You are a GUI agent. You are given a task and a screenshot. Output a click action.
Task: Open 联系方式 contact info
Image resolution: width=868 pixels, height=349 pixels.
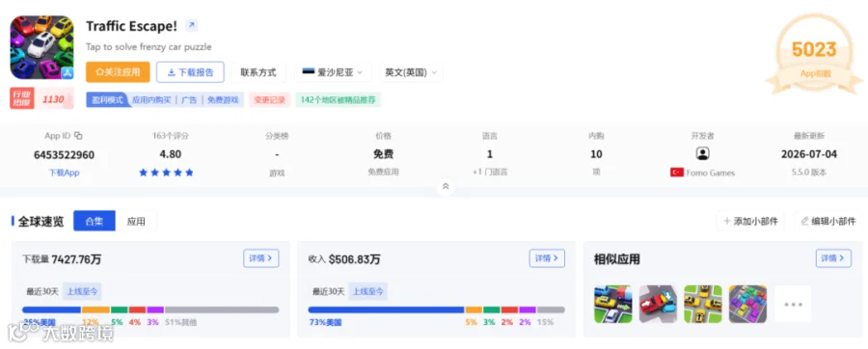(x=258, y=72)
